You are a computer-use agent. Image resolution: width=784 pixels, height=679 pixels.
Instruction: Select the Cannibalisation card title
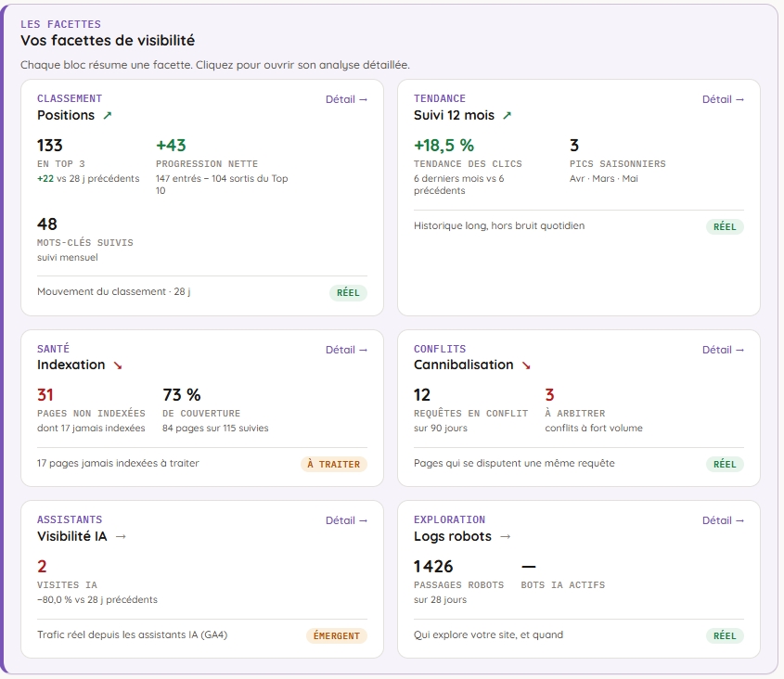(x=464, y=365)
